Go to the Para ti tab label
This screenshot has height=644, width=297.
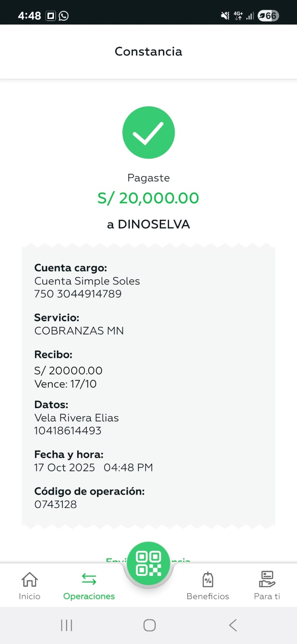pos(267,596)
